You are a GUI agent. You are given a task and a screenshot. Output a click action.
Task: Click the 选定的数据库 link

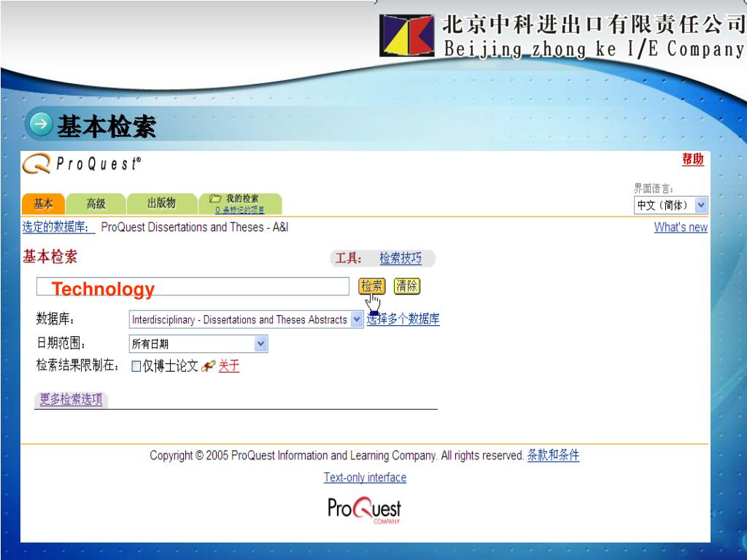click(58, 227)
